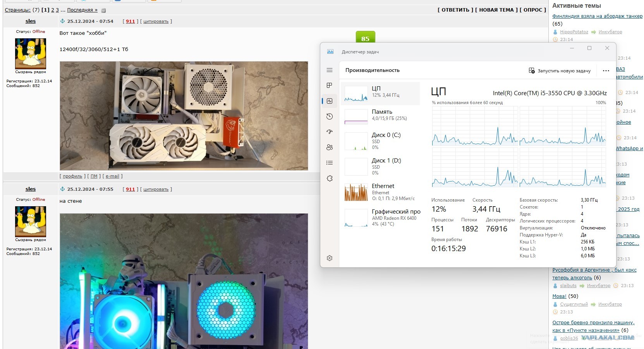Click the text 12400f/32/3060/512+1 Тб
Screen dimensions: 644x349
pyautogui.click(x=94, y=50)
